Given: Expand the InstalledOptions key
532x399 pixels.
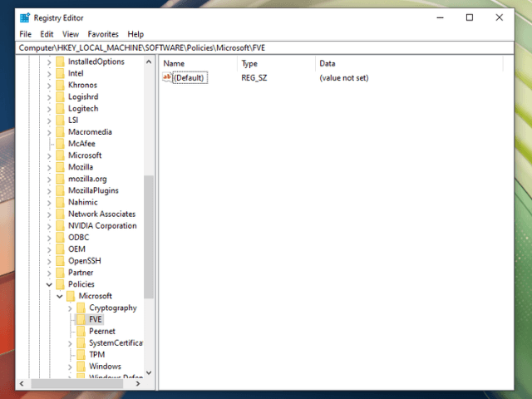Looking at the screenshot, I should coord(49,62).
